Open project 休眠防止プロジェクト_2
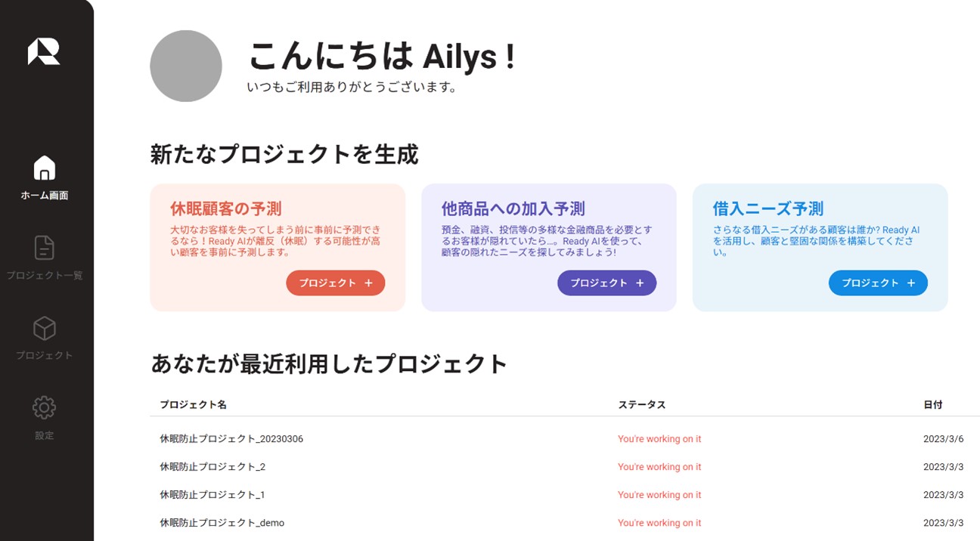The image size is (980, 541). pyautogui.click(x=212, y=467)
